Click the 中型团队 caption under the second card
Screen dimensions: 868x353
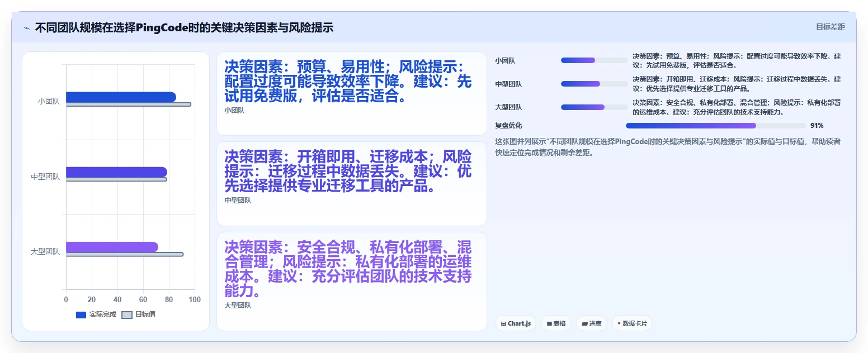(x=238, y=201)
